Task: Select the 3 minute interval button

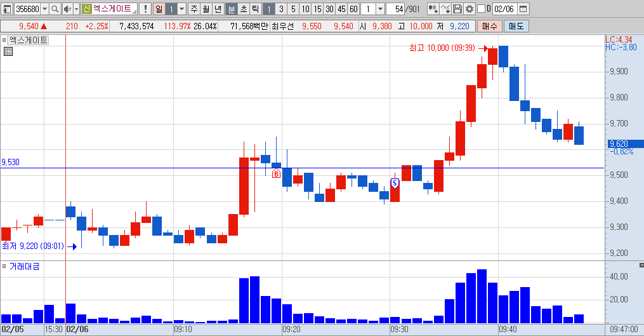Action: tap(281, 9)
